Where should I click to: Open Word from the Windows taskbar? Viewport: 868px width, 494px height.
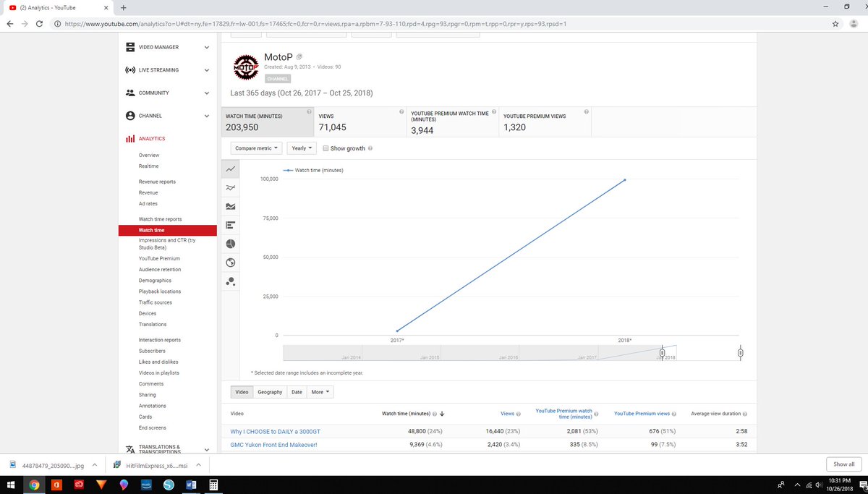(192, 485)
